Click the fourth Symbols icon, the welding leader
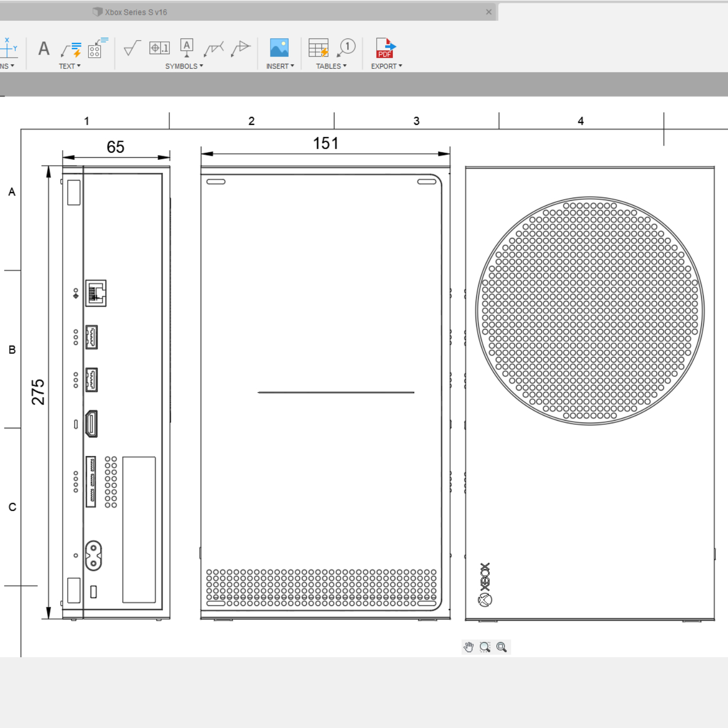Screen dimensions: 728x728 (213, 49)
